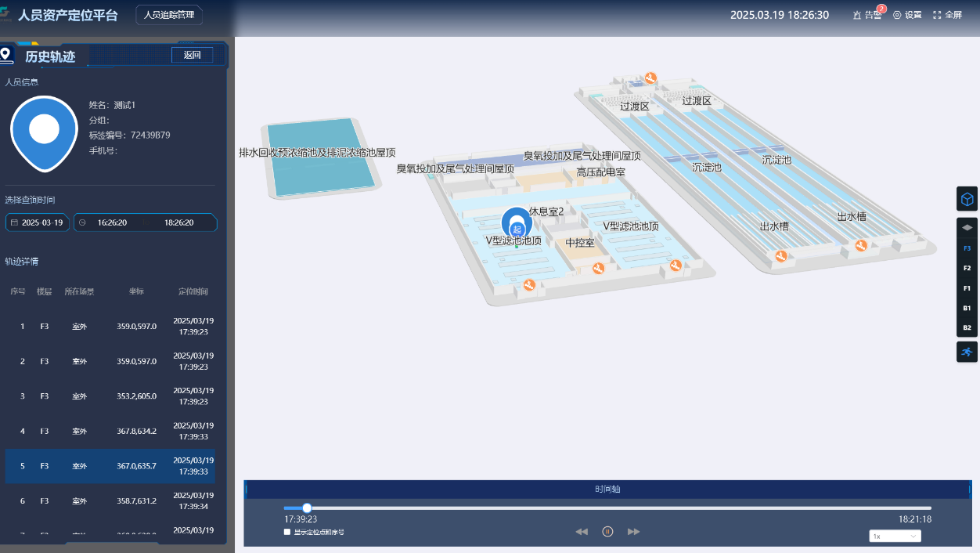This screenshot has width=980, height=553.
Task: Click the timeline slider handle
Action: 307,508
